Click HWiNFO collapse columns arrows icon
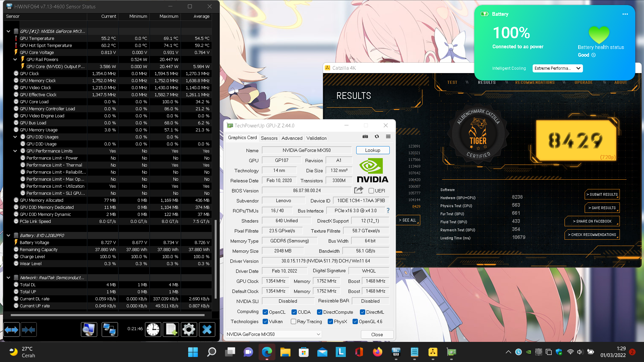Viewport: 644px width, 362px height. [29, 330]
